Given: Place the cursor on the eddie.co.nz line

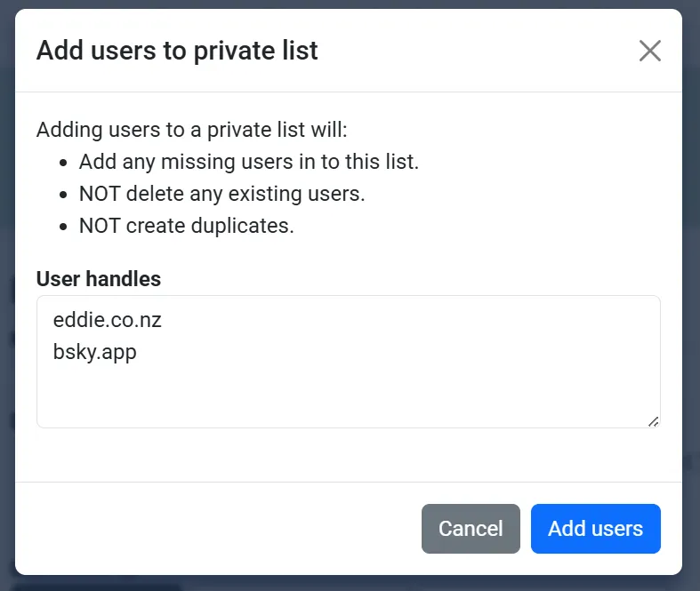Looking at the screenshot, I should coord(108,320).
